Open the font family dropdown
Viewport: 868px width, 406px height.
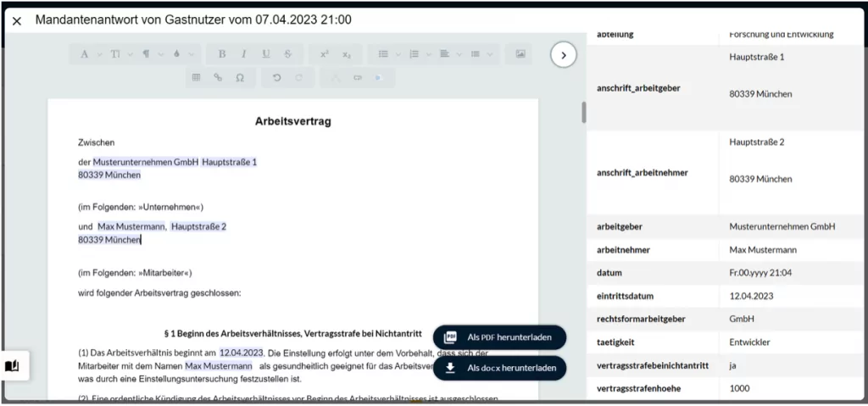90,54
